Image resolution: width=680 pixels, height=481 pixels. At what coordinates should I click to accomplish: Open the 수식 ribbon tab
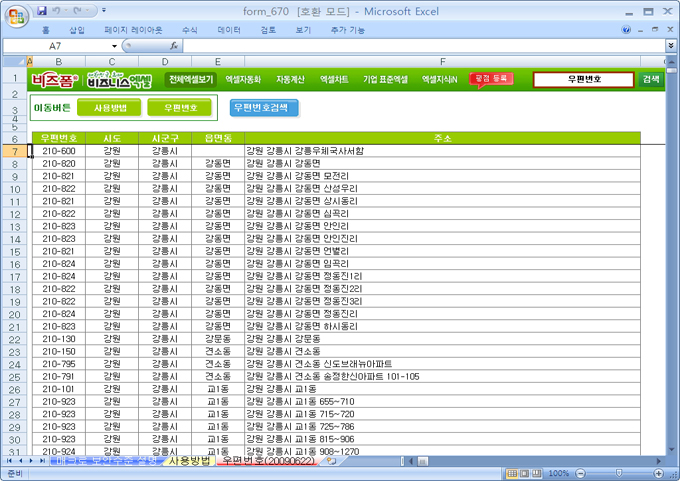pyautogui.click(x=190, y=30)
